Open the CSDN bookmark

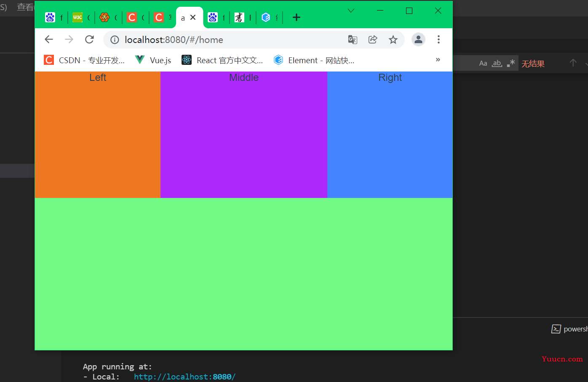85,60
